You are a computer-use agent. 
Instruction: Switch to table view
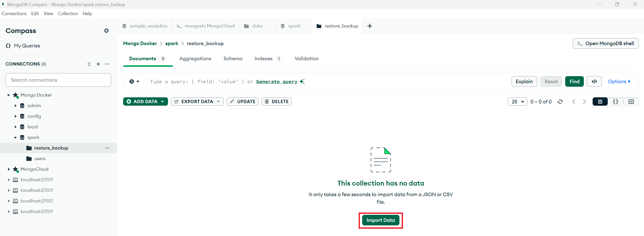631,102
